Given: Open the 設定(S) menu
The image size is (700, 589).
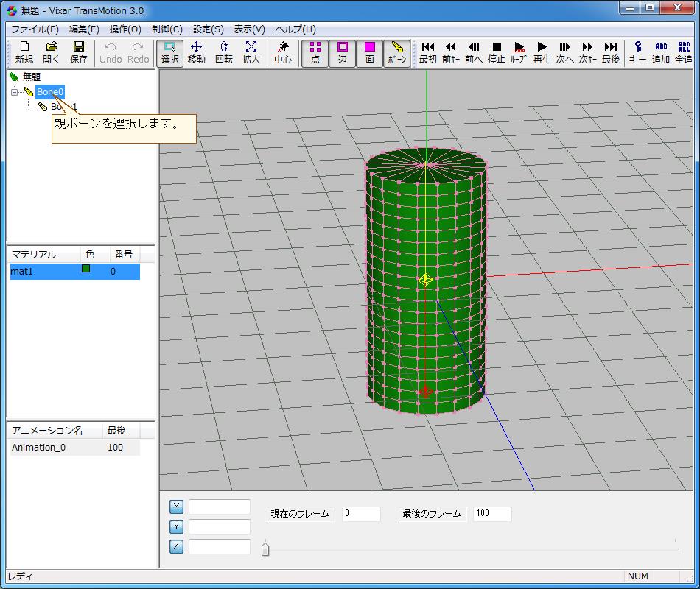Looking at the screenshot, I should click(x=208, y=29).
